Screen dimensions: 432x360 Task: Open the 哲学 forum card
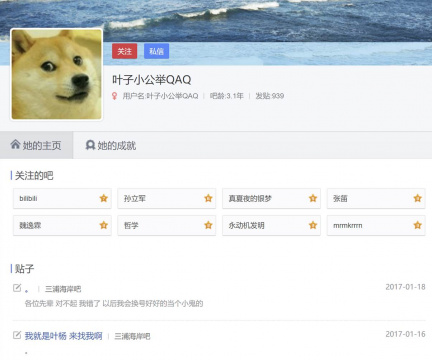pos(167,225)
